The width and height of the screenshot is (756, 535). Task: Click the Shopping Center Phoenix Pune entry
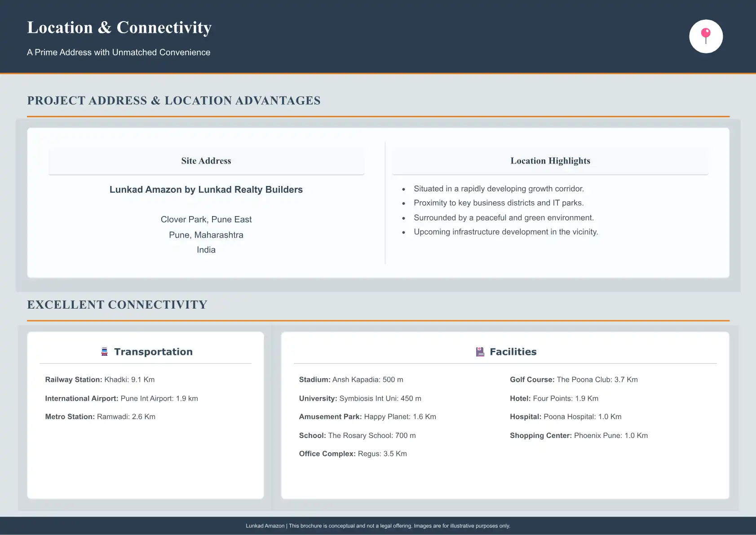point(579,436)
